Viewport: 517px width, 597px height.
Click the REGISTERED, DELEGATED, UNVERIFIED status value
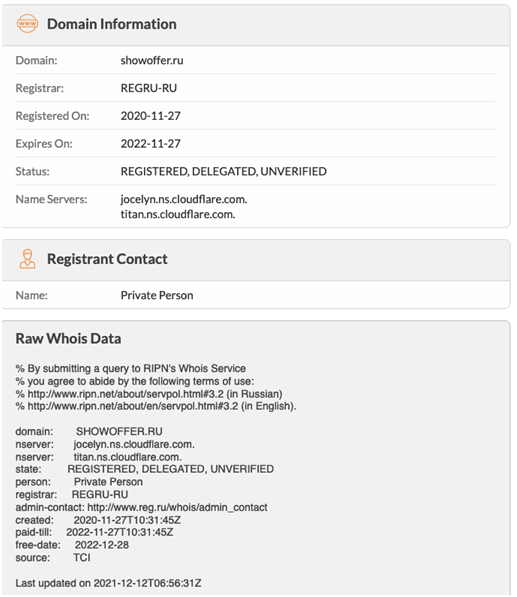[223, 171]
